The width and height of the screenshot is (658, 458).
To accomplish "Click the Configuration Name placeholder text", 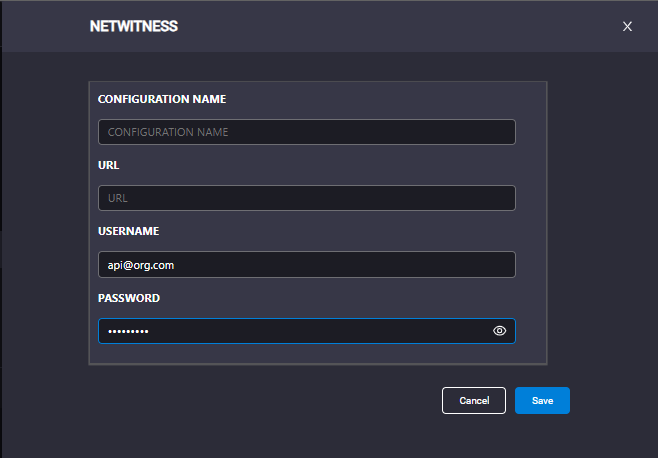I will pos(168,132).
